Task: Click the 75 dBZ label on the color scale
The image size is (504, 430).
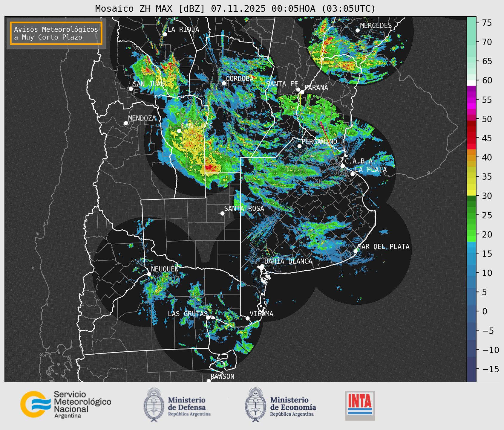Action: pos(487,23)
